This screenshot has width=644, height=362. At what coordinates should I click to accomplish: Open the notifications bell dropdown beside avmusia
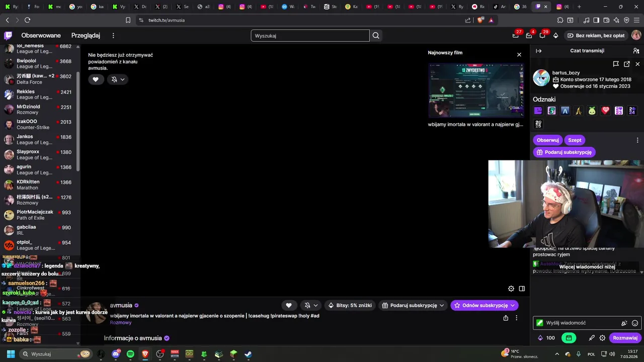[311, 305]
